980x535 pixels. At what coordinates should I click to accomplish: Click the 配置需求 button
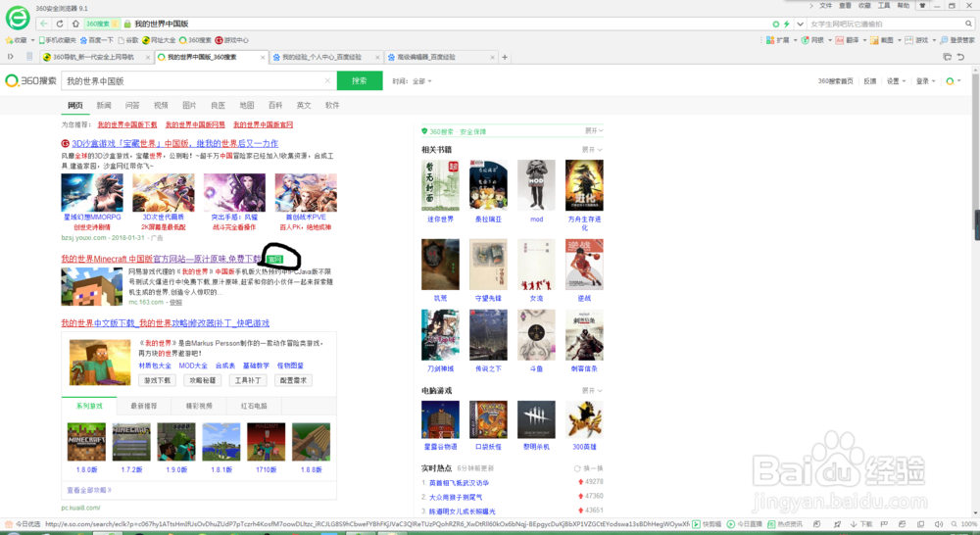coord(293,380)
